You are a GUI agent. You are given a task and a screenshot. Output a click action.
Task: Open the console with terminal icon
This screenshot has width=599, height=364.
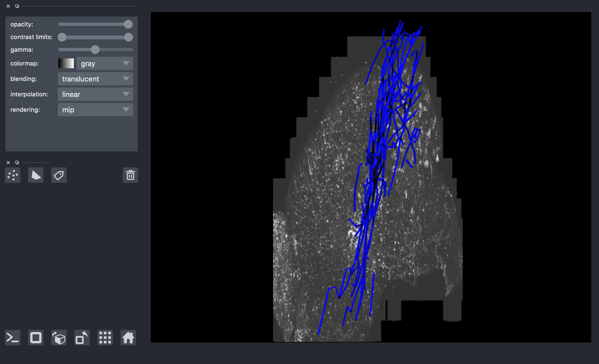click(x=13, y=338)
